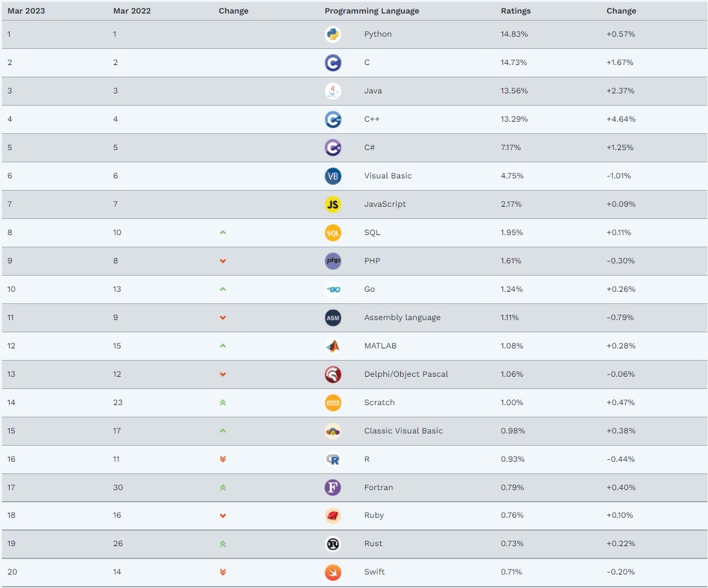Click the Rust gear logo icon
This screenshot has height=588, width=708.
click(332, 544)
